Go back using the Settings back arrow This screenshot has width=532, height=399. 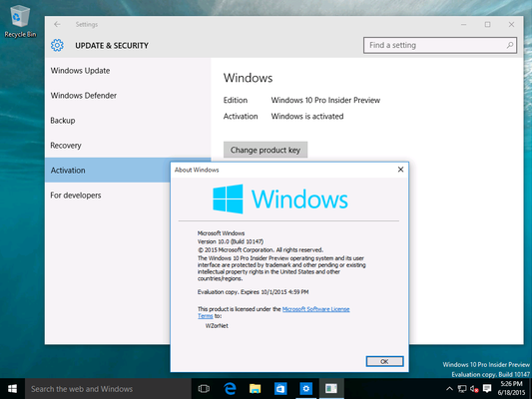point(57,24)
